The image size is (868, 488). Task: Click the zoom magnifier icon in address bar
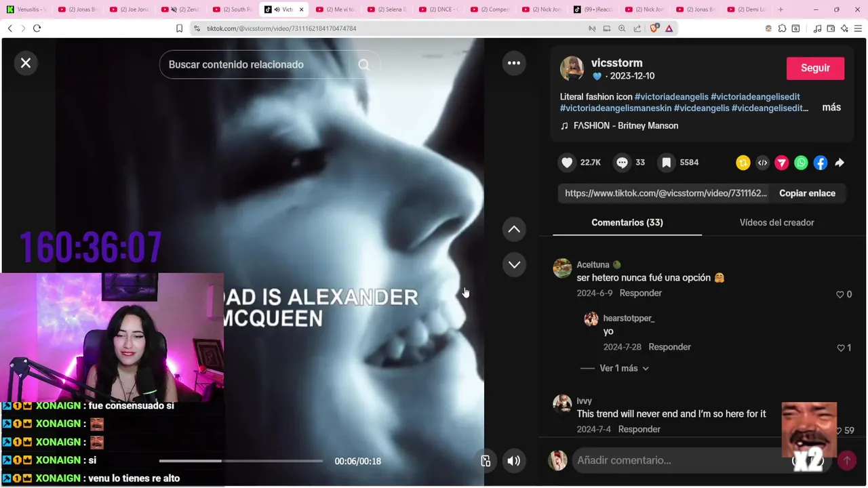(622, 28)
